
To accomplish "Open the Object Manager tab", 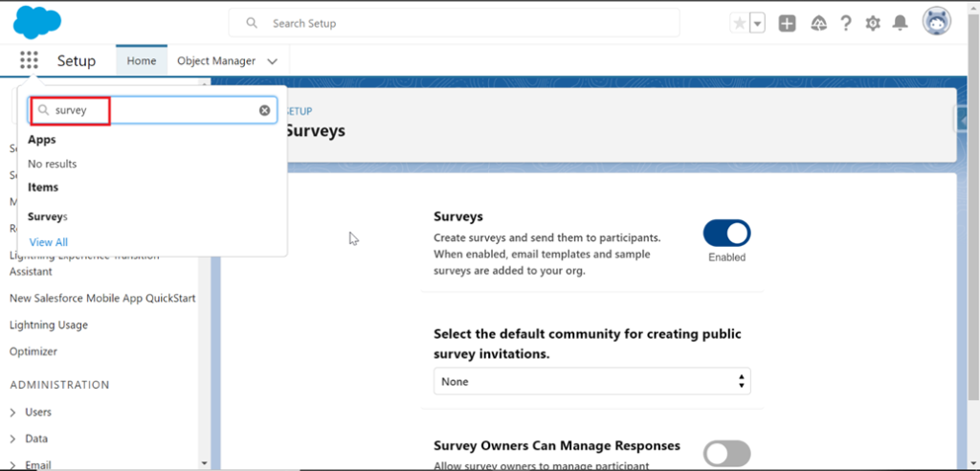I will [x=216, y=60].
